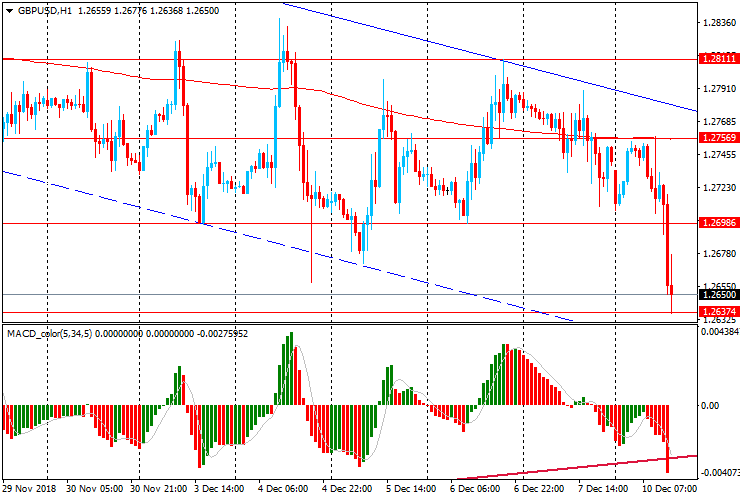The image size is (740, 500).
Task: Click the 4 Dec 06:00 time label
Action: (x=284, y=490)
